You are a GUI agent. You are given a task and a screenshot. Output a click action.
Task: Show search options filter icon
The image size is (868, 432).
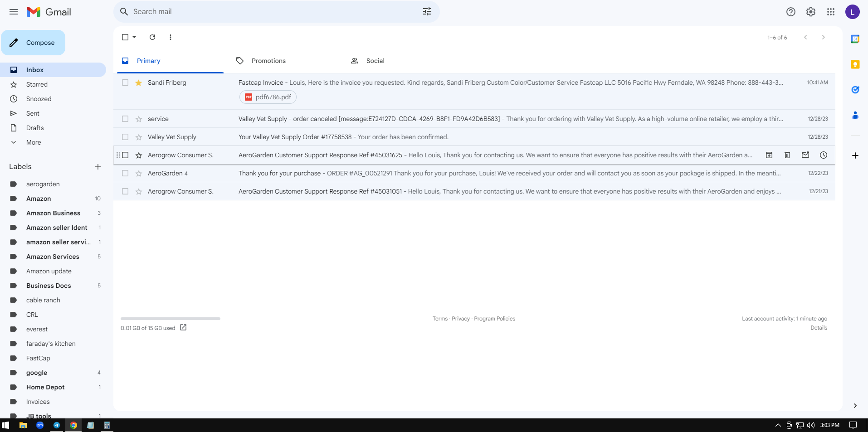(427, 12)
